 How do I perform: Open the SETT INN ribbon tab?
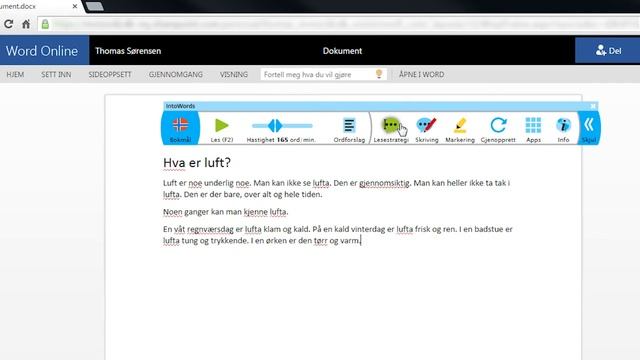point(56,75)
